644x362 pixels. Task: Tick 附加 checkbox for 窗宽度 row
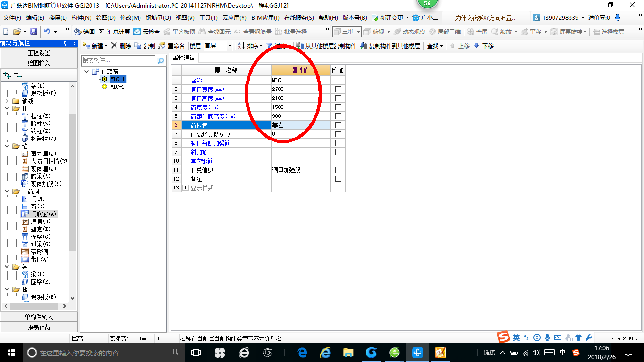(338, 107)
